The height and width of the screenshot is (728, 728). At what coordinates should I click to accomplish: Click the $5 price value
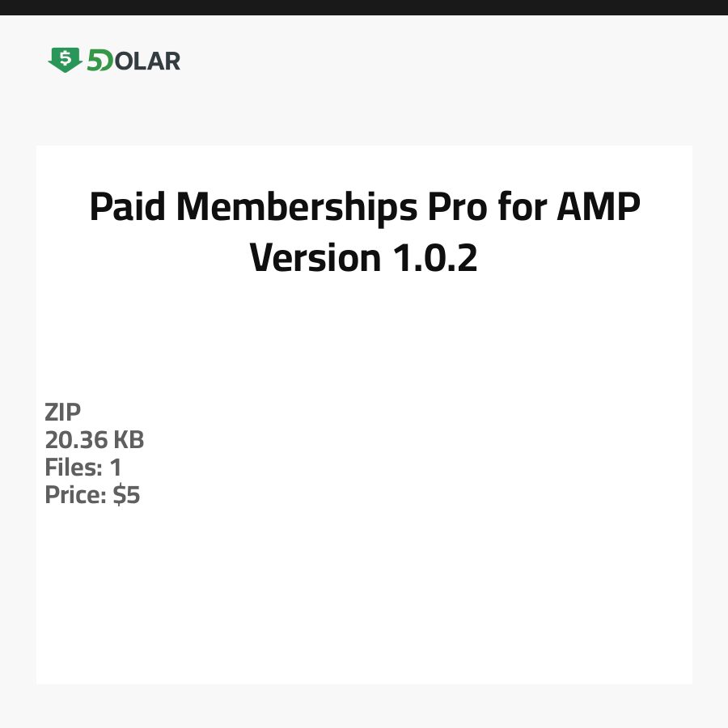click(x=127, y=495)
